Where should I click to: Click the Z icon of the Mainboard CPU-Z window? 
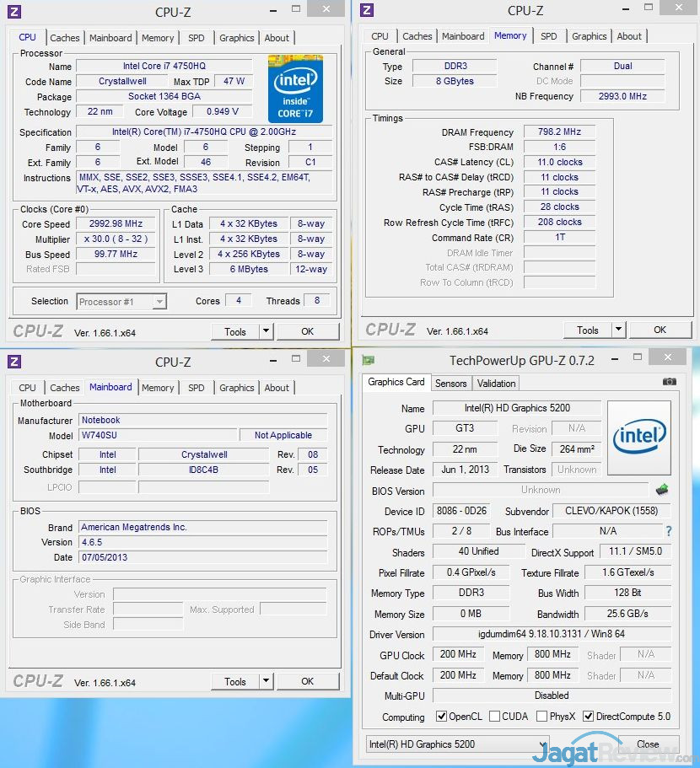[x=13, y=362]
